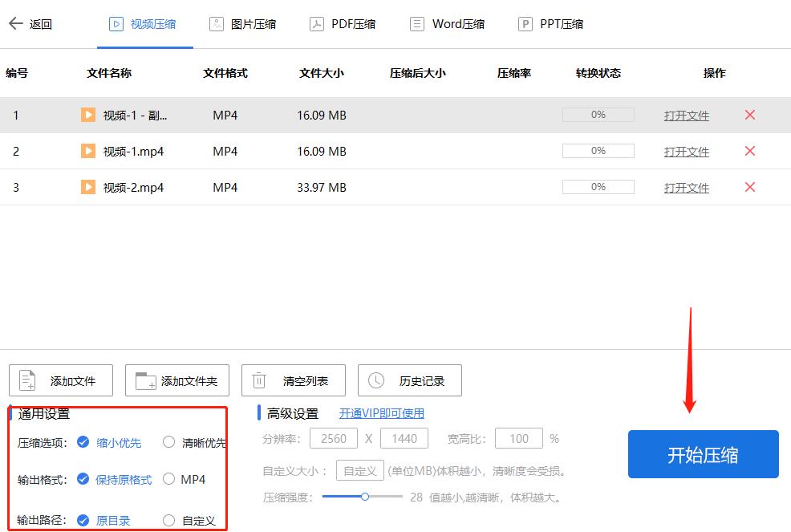Click the play thumbnail of 视频-1.mp4

[87, 151]
